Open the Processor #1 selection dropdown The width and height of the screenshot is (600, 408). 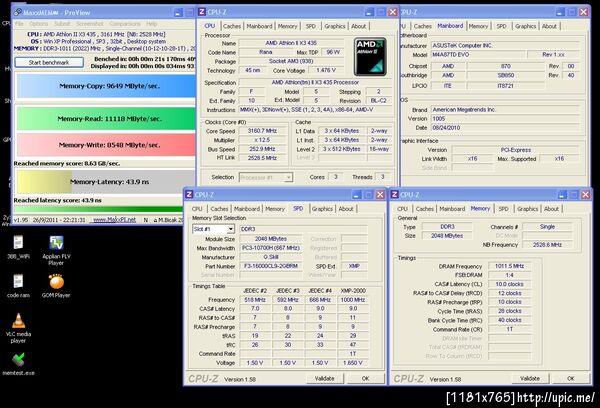(266, 177)
